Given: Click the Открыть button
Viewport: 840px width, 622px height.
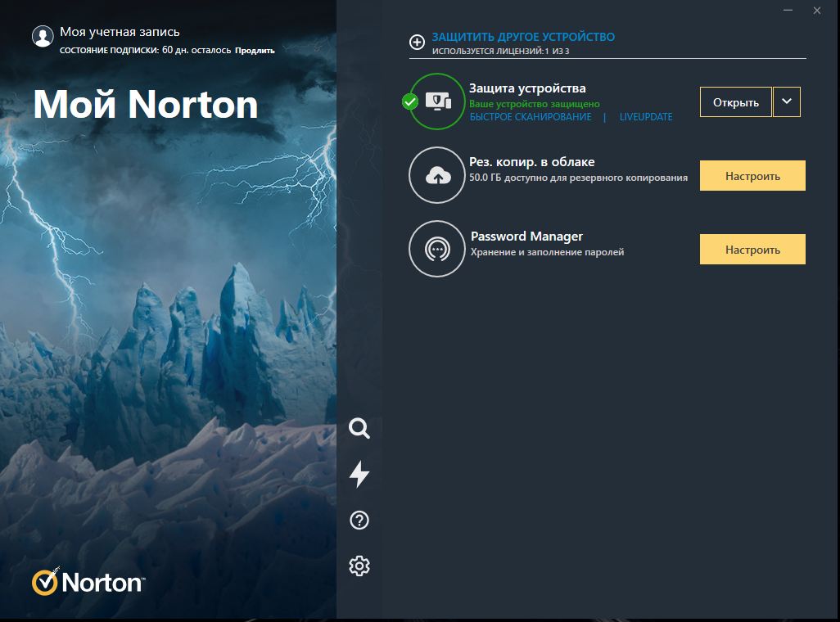Looking at the screenshot, I should pos(735,101).
